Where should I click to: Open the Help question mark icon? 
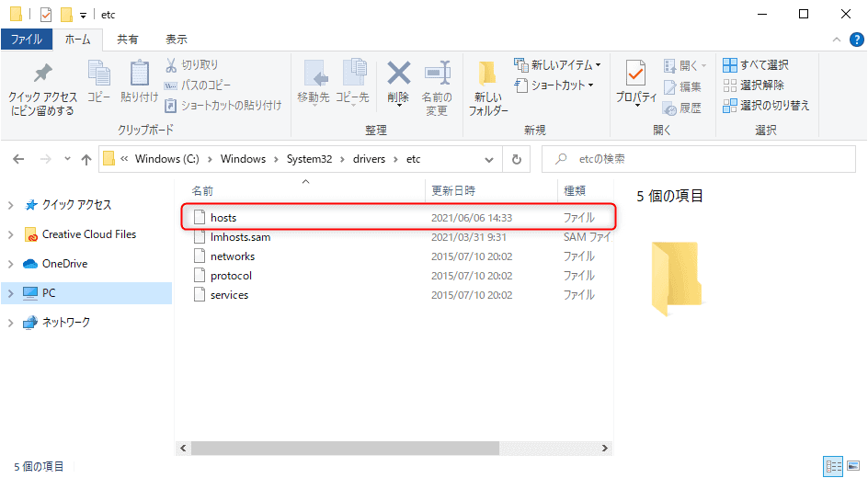(x=856, y=40)
